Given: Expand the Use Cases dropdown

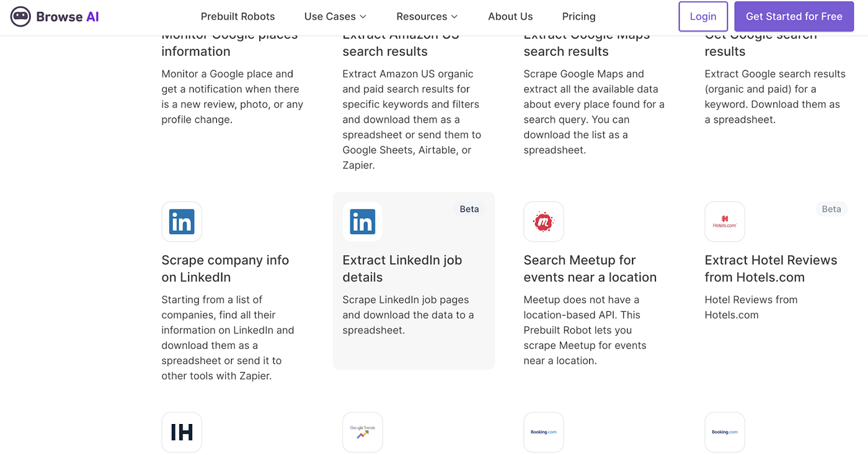Looking at the screenshot, I should [x=335, y=17].
